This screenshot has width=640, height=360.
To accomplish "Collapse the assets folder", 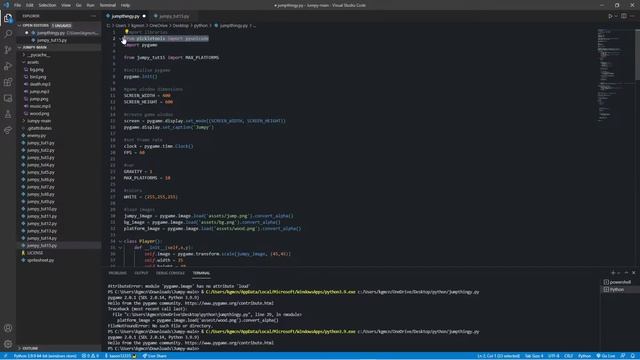I will pos(24,62).
